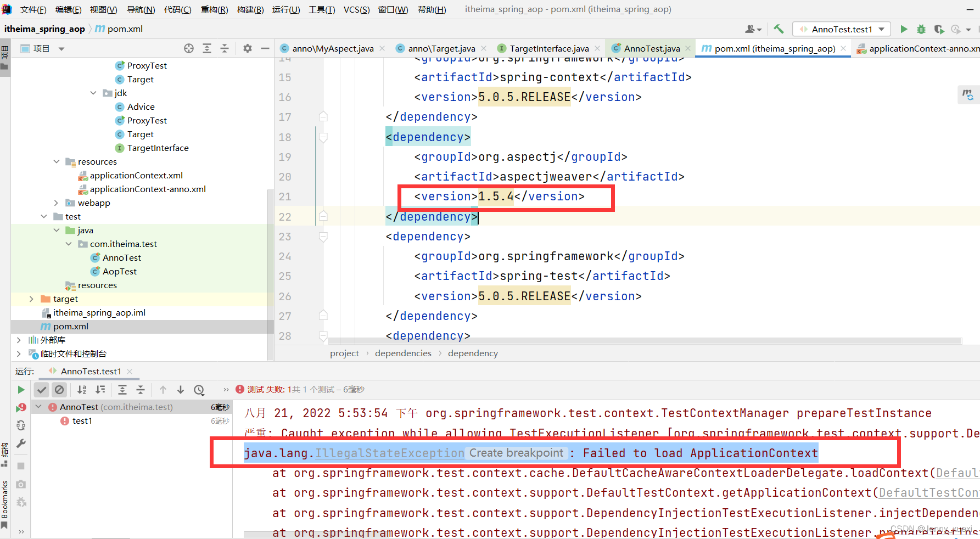Open the VCS(S) menu
Image resolution: width=980 pixels, height=539 pixels.
(x=356, y=9)
